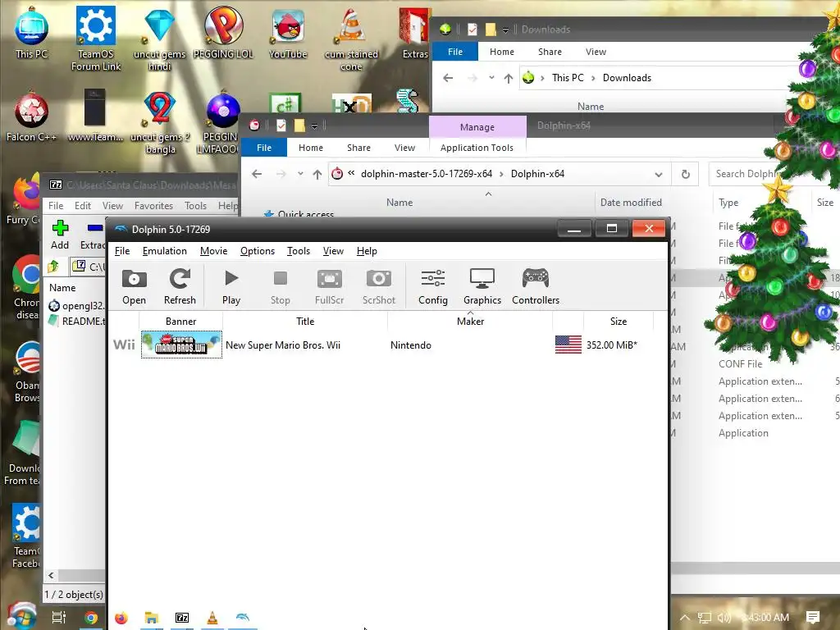Click the VLC cone taskbar icon

click(x=212, y=619)
